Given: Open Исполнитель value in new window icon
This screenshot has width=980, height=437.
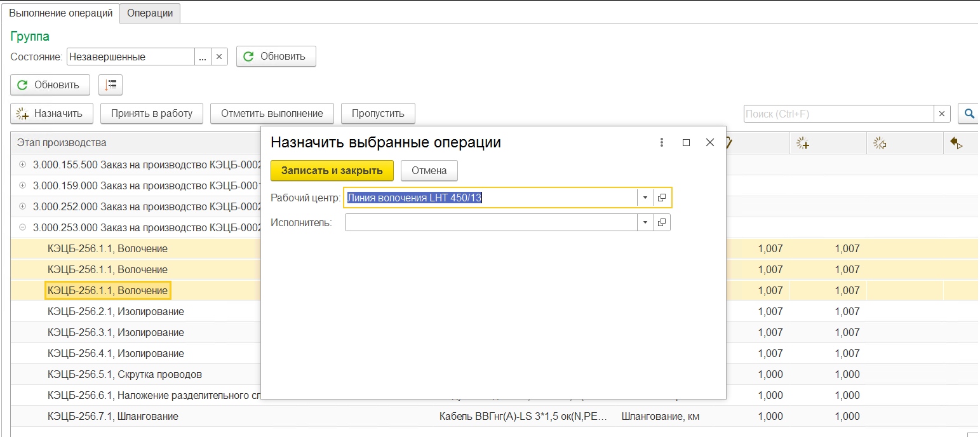Looking at the screenshot, I should point(662,222).
